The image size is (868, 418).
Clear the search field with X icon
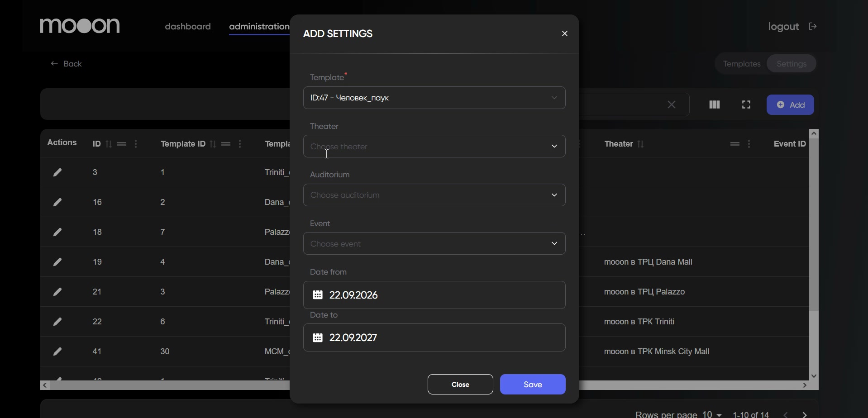coord(672,105)
